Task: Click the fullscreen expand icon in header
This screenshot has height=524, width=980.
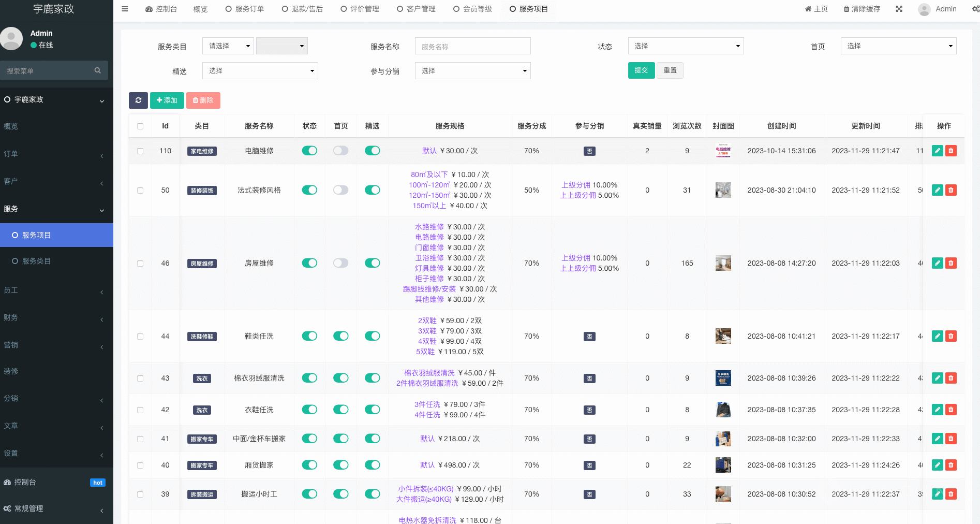Action: (899, 9)
